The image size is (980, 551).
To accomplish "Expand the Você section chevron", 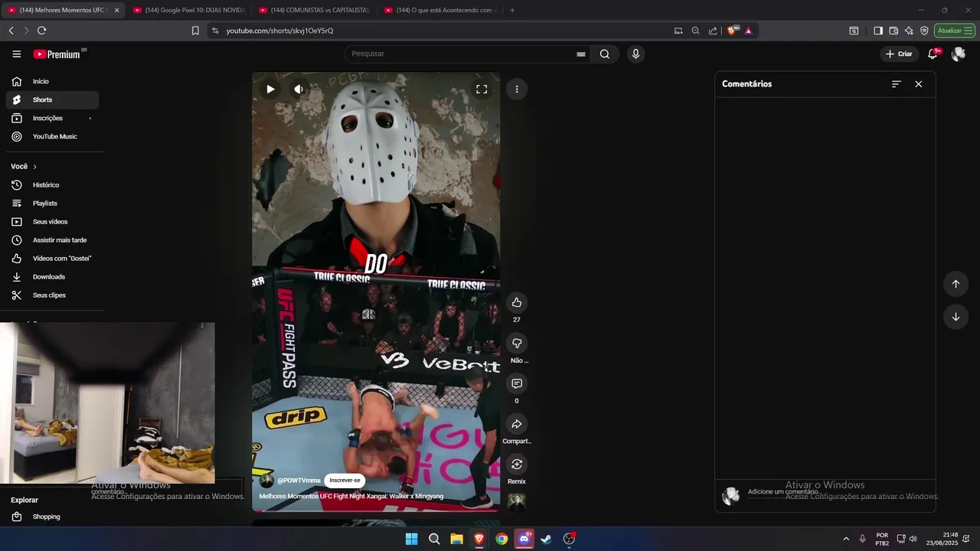I will (x=34, y=166).
